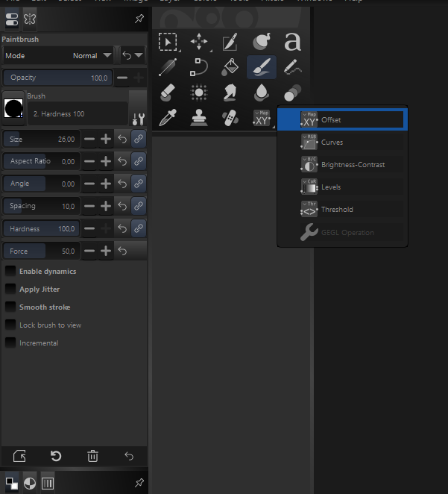Click the Offset XY tool in toolbox
Viewport: 448px width, 494px height.
click(262, 118)
